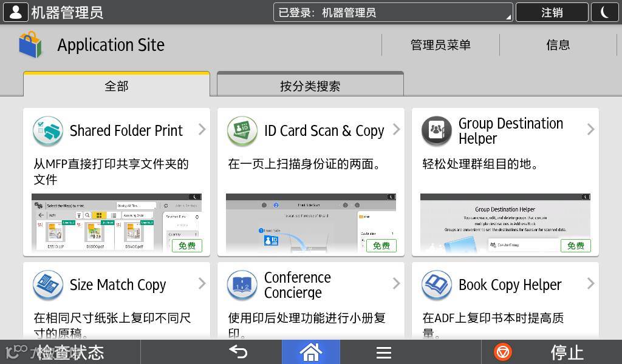The image size is (622, 364).
Task: Open the hamburger menu icon in bottom bar
Action: click(x=384, y=352)
